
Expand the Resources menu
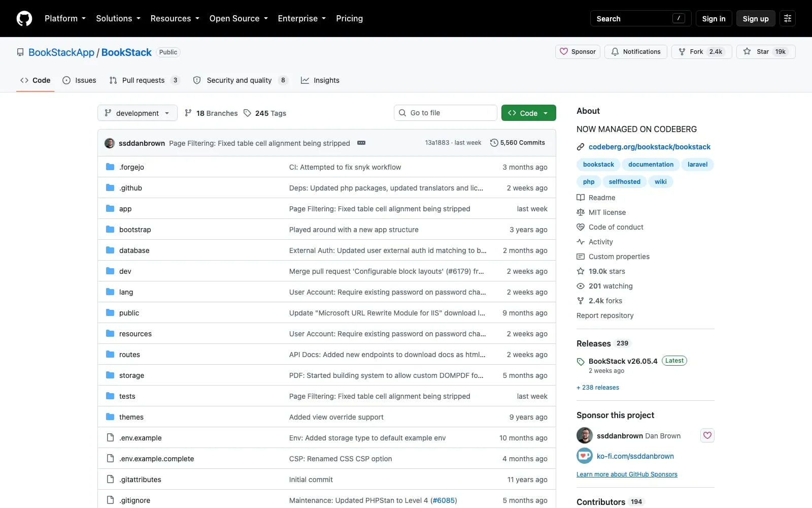coord(175,18)
